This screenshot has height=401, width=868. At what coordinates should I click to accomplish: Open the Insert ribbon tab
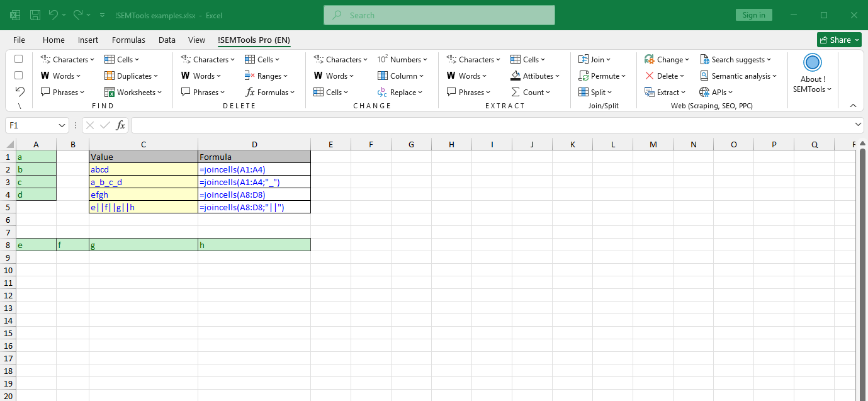tap(87, 40)
